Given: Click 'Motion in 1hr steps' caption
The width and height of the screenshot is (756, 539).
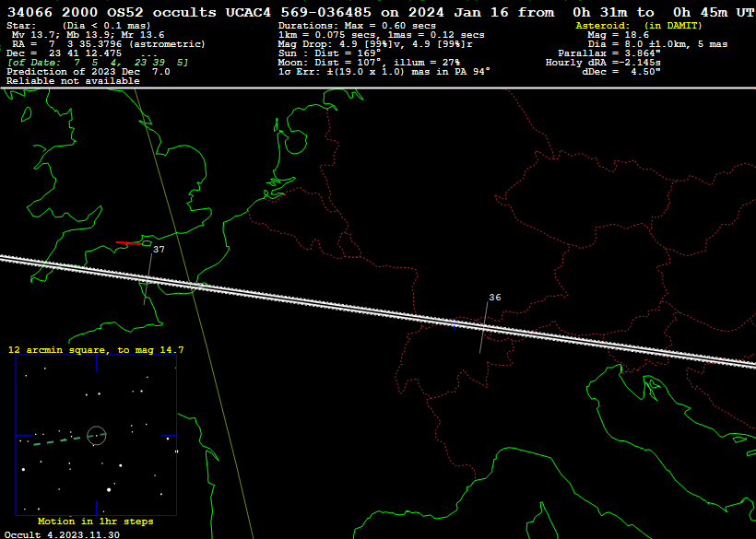Looking at the screenshot, I should tap(96, 521).
